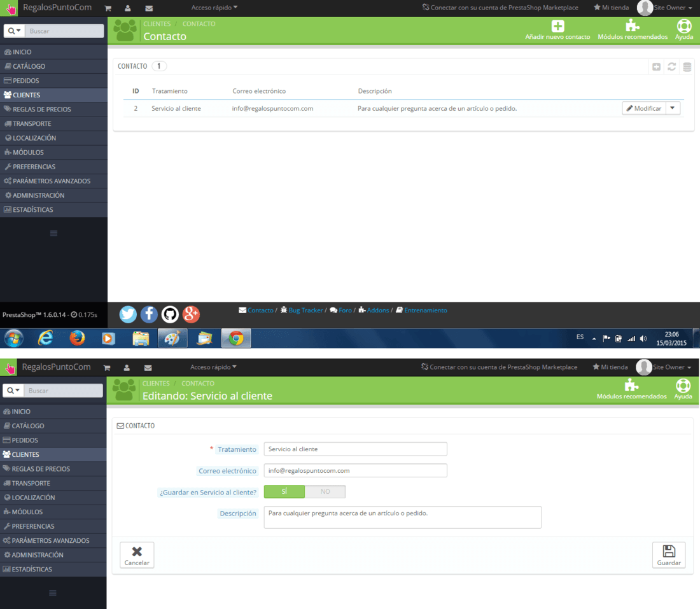The width and height of the screenshot is (700, 609).
Task: Open PEDIDOS in the Editando page sidebar
Action: point(53,440)
